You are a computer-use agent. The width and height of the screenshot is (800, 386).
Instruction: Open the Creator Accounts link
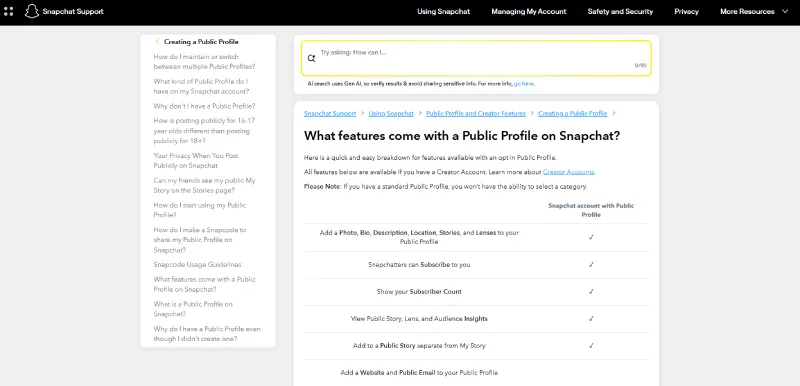pyautogui.click(x=568, y=172)
